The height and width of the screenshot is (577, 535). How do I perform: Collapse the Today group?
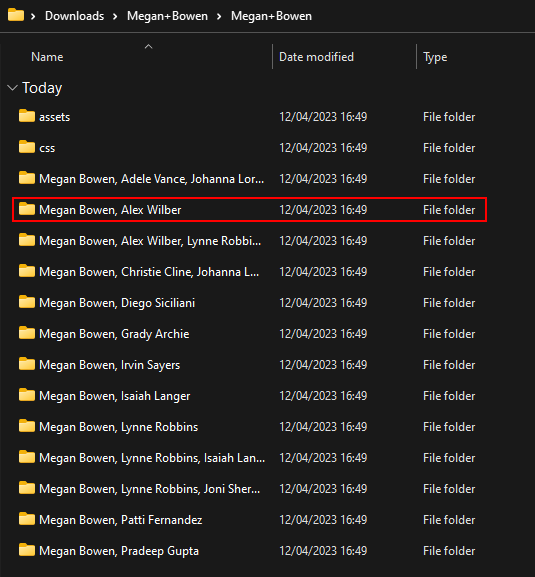13,88
